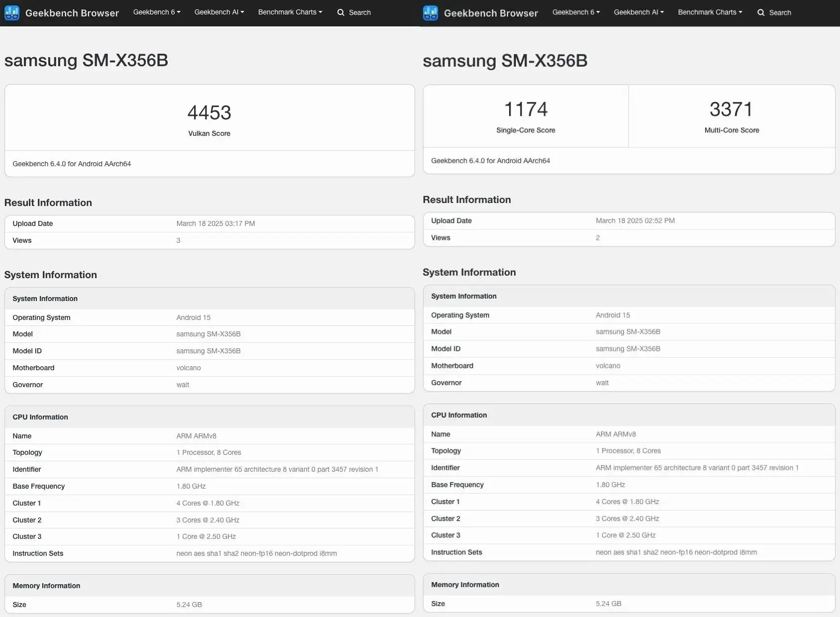Open Geekbench 6 dropdown in left page
Image resolution: width=840 pixels, height=617 pixels.
point(157,12)
